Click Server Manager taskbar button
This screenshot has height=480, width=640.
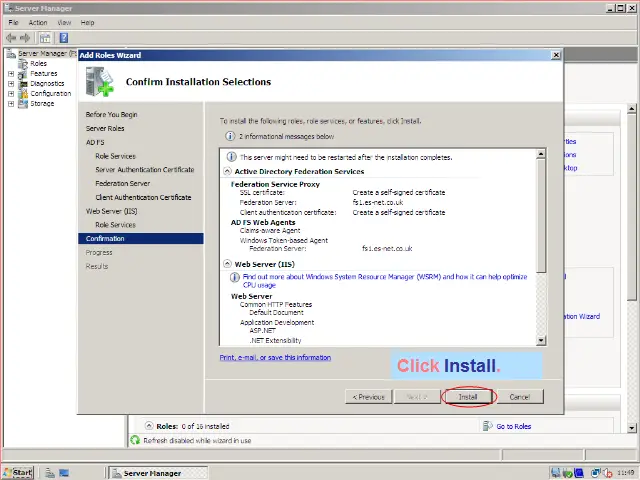(x=158, y=473)
